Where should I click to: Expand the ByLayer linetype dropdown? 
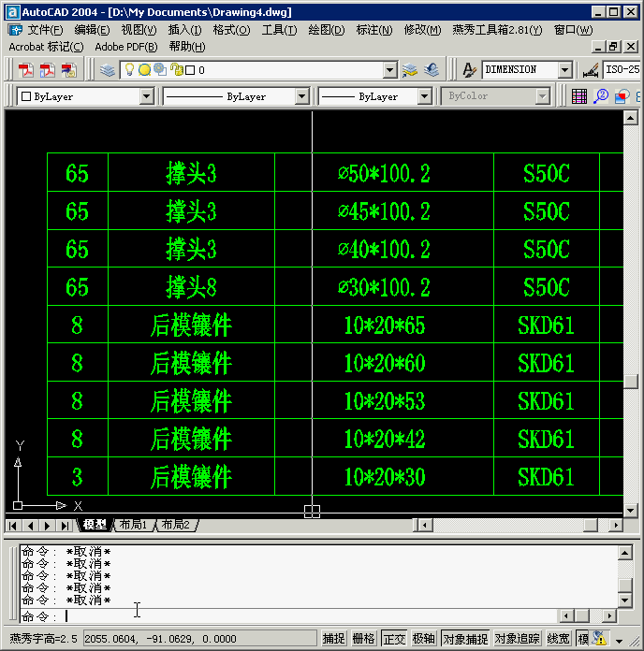click(302, 96)
